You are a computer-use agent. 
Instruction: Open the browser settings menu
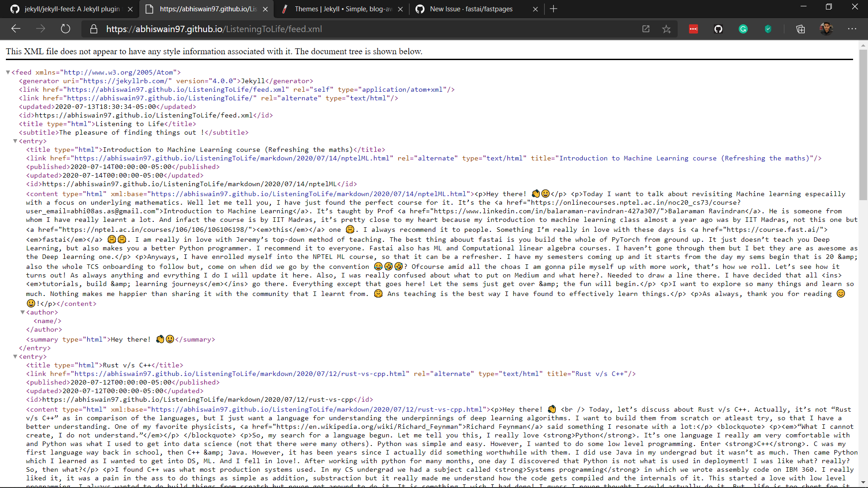[x=853, y=28]
